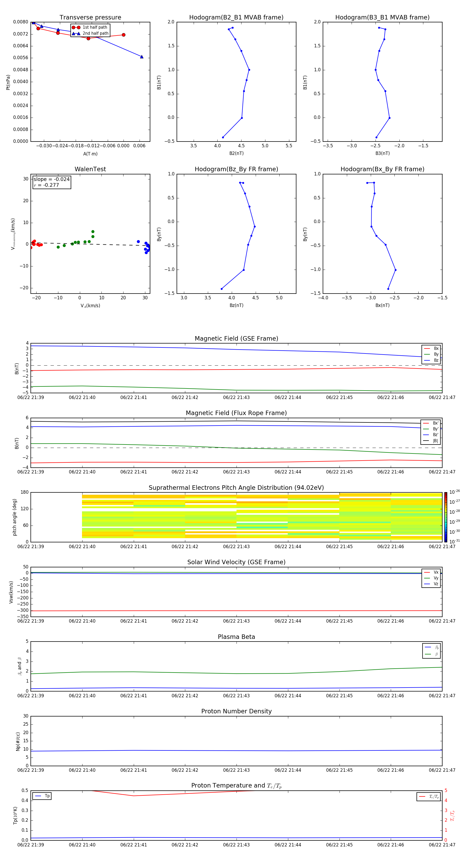Select the Bz' entry in flux rope legend
The width and height of the screenshot is (473, 868).
pos(431,435)
